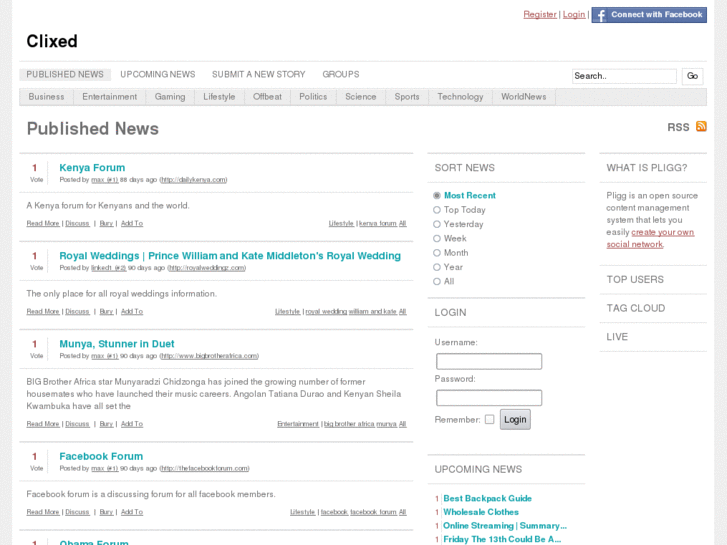The image size is (727, 545).
Task: Select the Sports category
Action: click(407, 96)
